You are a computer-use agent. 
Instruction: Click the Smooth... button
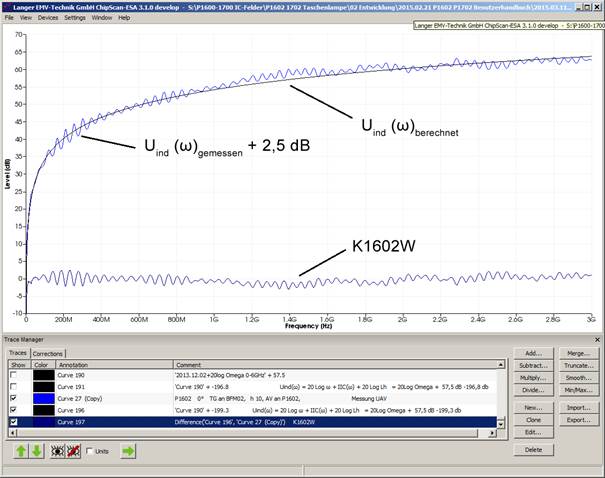click(578, 378)
